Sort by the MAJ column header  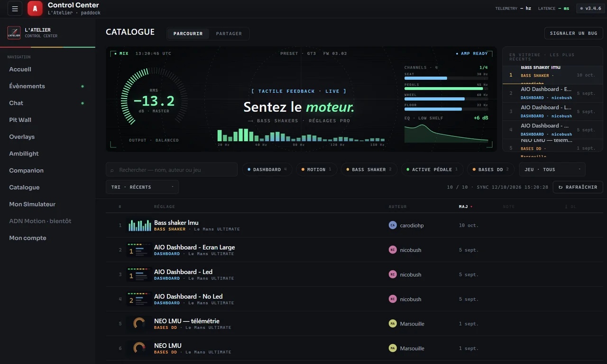pyautogui.click(x=465, y=207)
